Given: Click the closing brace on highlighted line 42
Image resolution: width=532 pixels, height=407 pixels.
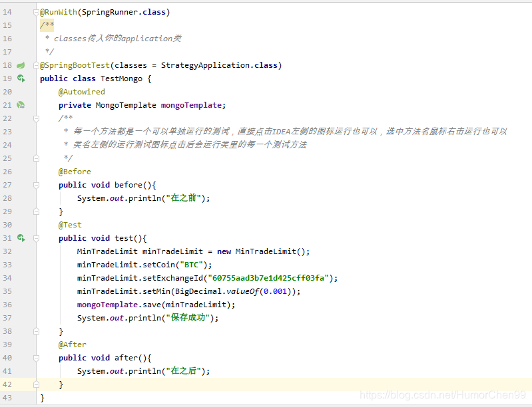Looking at the screenshot, I should coord(61,384).
